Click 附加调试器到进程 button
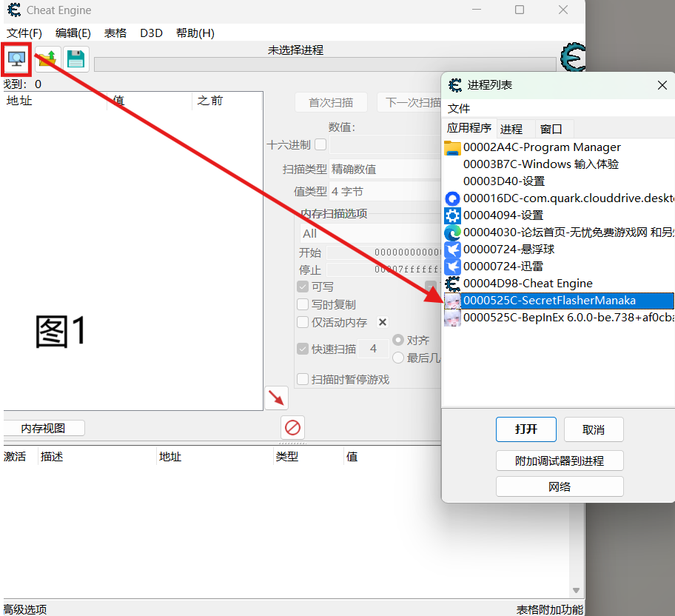This screenshot has width=675, height=616. [x=560, y=461]
